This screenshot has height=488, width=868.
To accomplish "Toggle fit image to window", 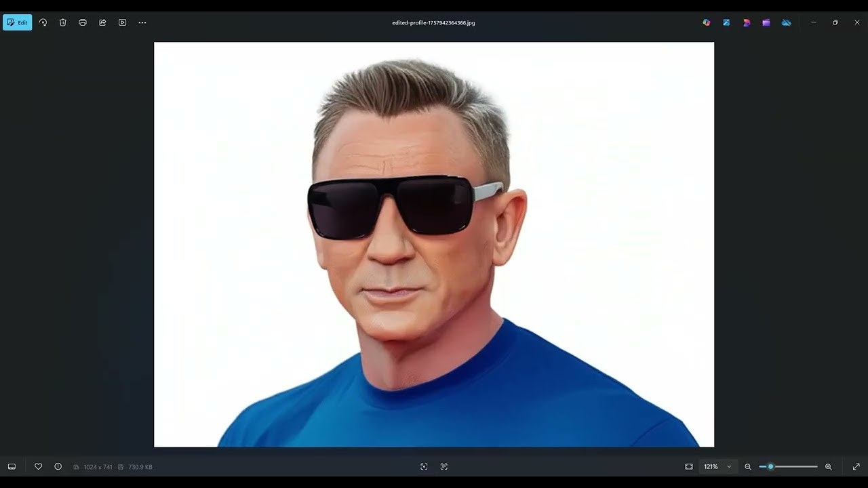I will point(689,466).
